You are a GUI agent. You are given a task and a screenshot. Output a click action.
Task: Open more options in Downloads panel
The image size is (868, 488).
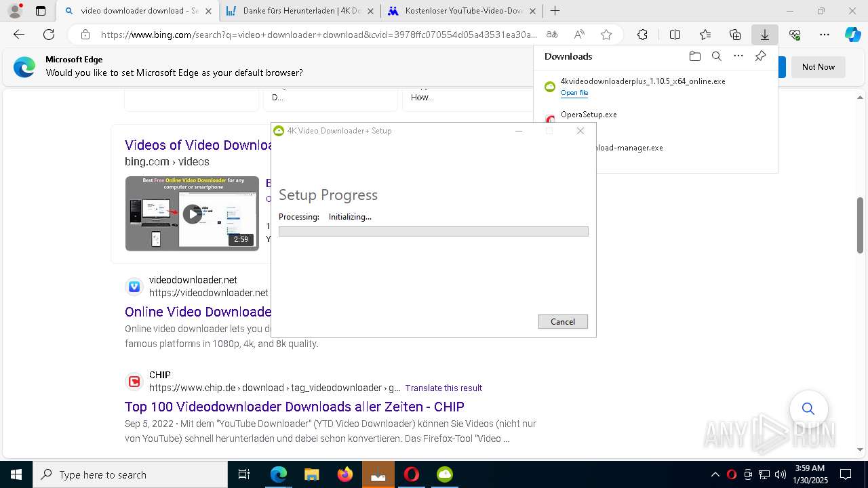(x=738, y=56)
